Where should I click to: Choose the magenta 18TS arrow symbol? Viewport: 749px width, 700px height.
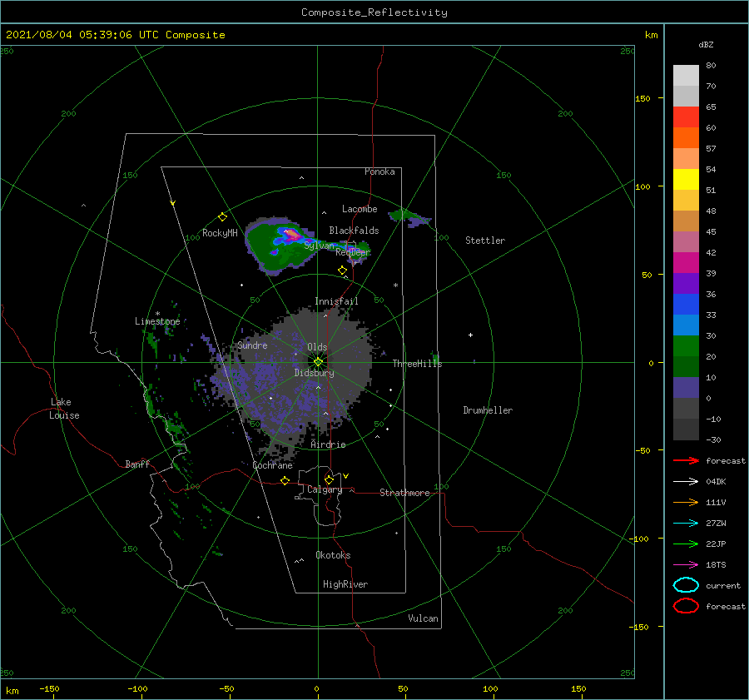point(686,565)
